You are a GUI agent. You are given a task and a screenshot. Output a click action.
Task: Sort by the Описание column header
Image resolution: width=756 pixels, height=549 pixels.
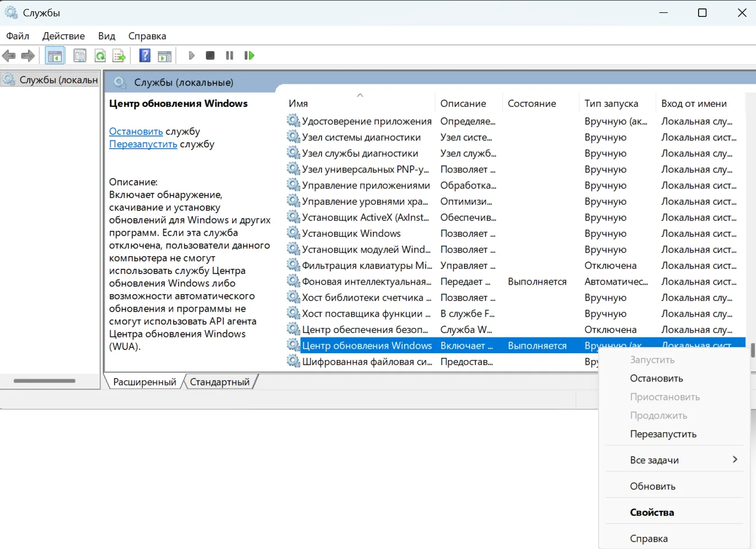468,103
